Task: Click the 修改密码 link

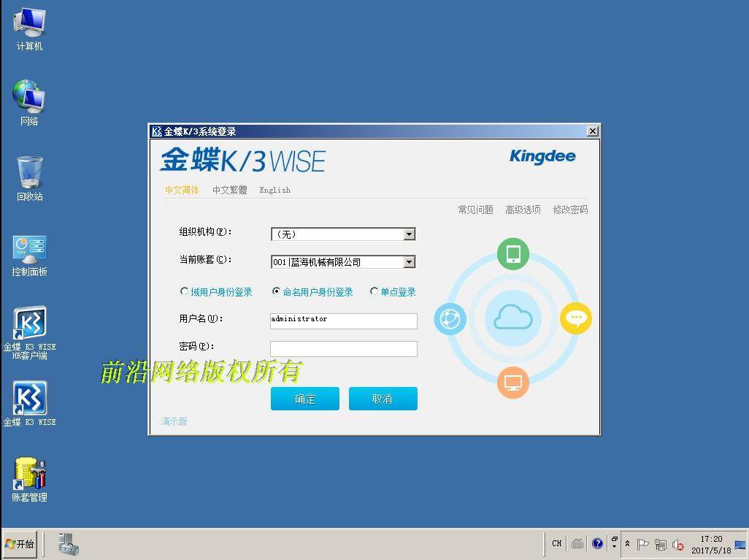Action: (570, 210)
